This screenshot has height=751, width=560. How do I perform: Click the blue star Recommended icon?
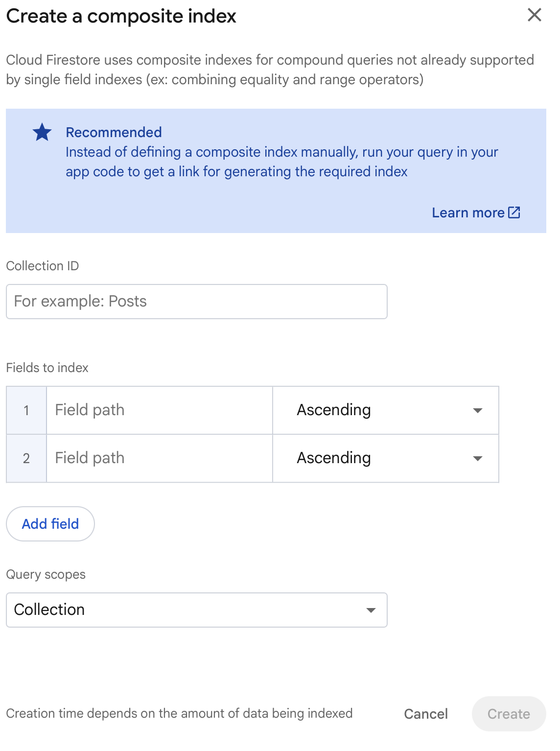[42, 132]
